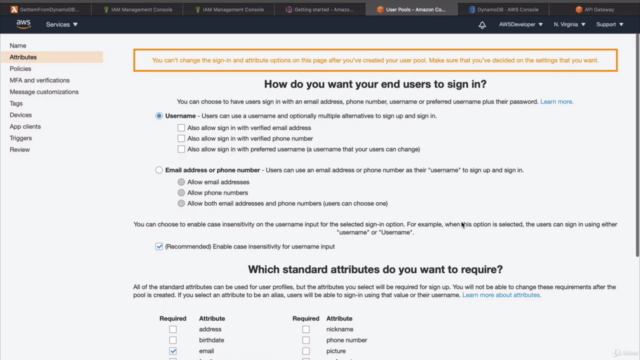Viewport: 640px width, 360px height.
Task: Click the AWS logo icon
Action: (24, 24)
